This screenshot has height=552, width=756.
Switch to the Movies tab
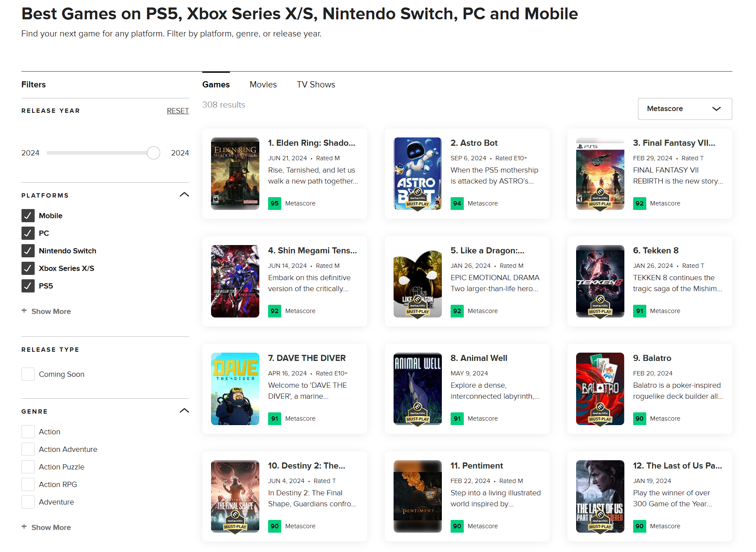tap(263, 84)
